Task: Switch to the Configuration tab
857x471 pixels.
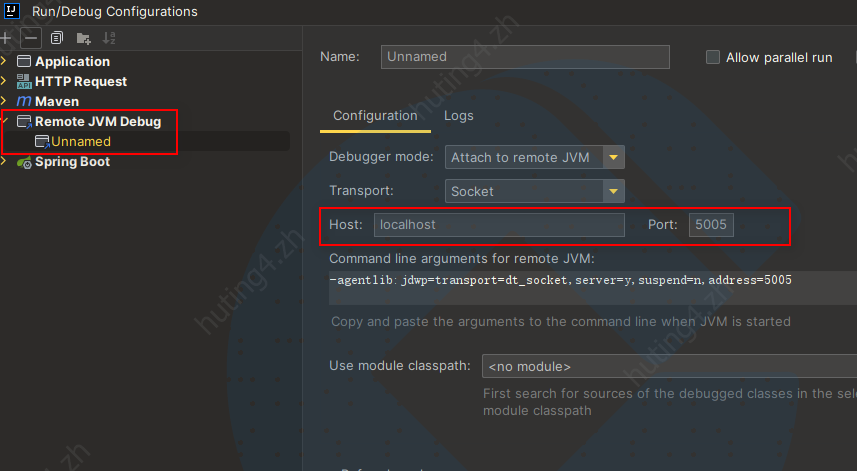Action: click(x=375, y=116)
